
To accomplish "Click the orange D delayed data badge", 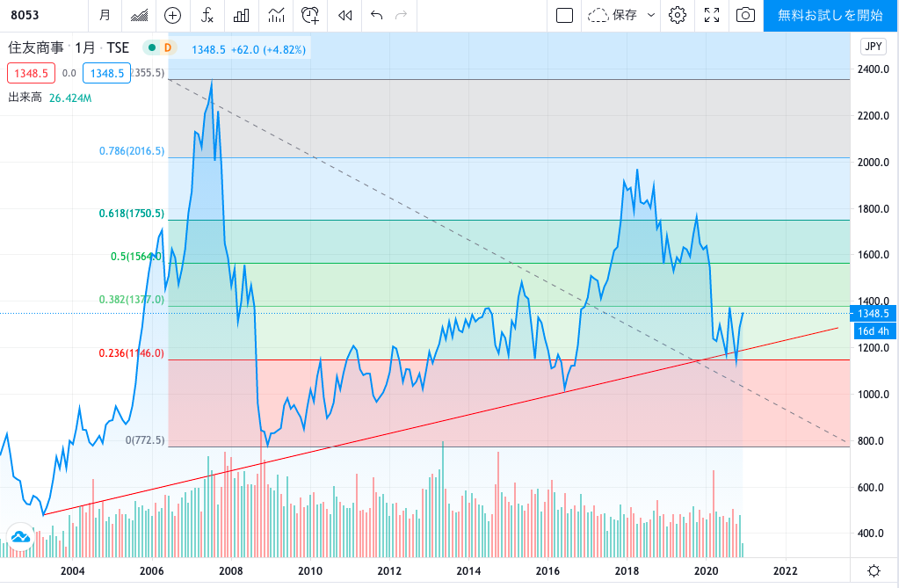I will pyautogui.click(x=168, y=47).
